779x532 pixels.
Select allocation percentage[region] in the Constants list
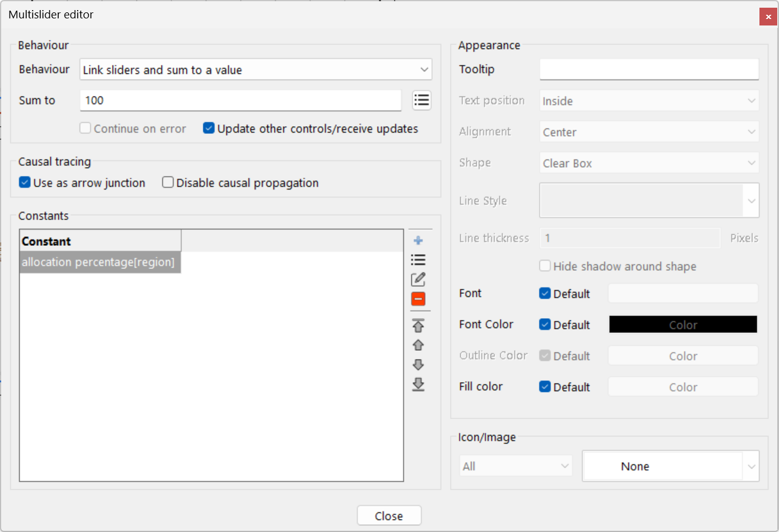[x=100, y=262]
